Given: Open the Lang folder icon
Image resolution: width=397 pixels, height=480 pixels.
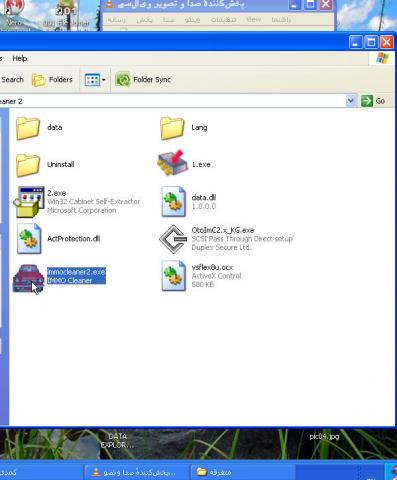Looking at the screenshot, I should point(172,128).
